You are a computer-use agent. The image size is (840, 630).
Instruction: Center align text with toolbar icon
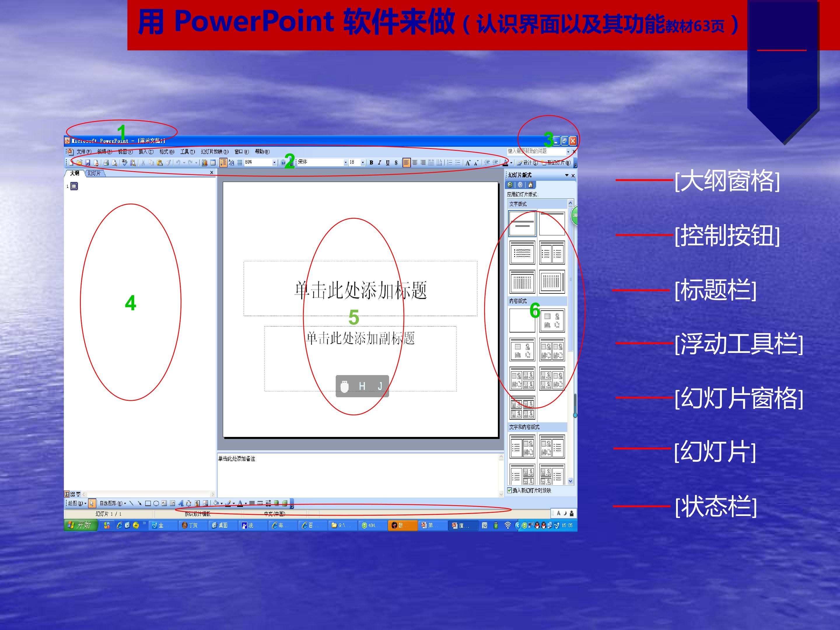(415, 162)
